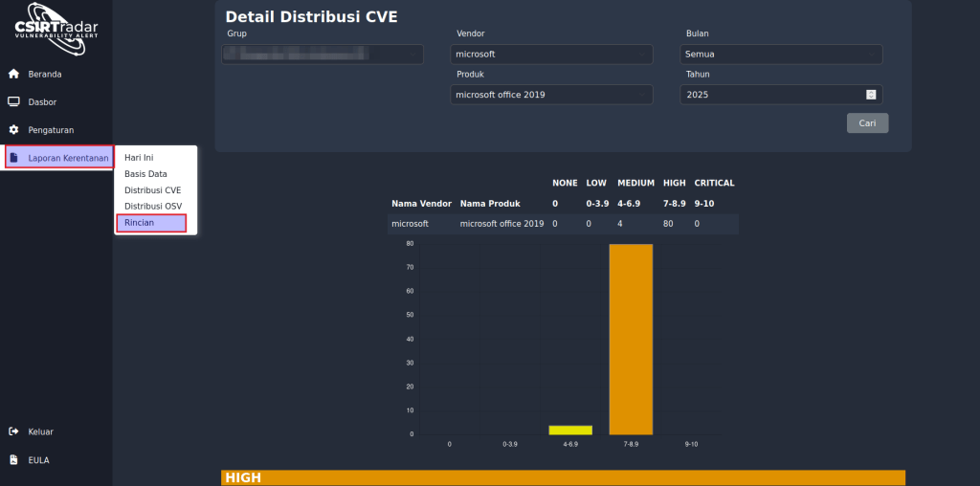Image resolution: width=980 pixels, height=486 pixels.
Task: Click the orange HIGH section header
Action: (563, 478)
